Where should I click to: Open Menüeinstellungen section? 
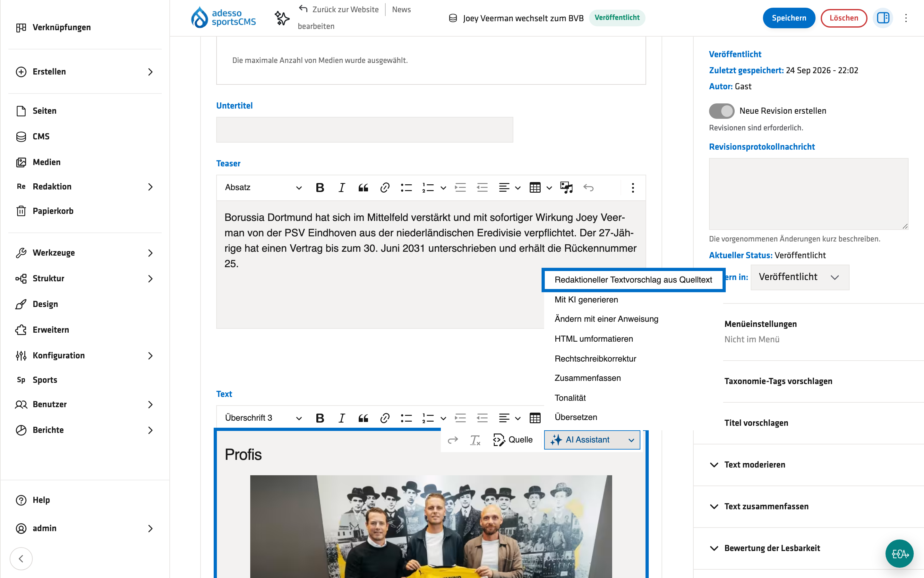[760, 324]
